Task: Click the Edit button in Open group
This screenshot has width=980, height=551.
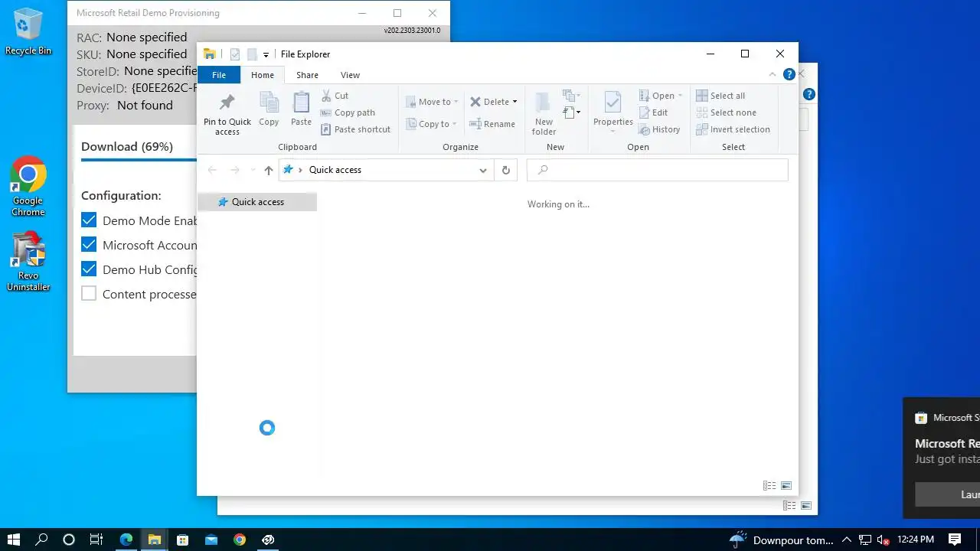Action: pos(653,112)
